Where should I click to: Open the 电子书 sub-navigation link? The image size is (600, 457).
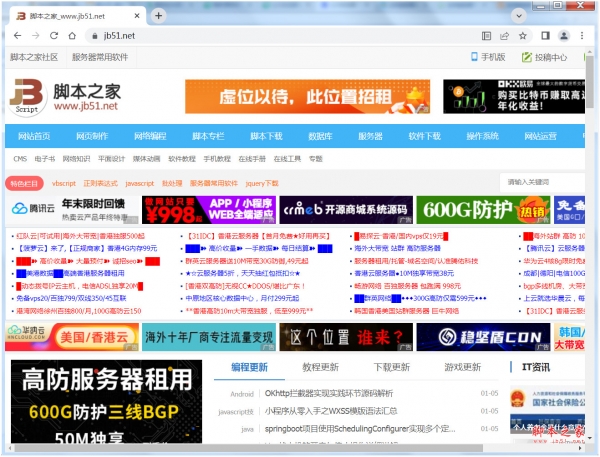[45, 158]
